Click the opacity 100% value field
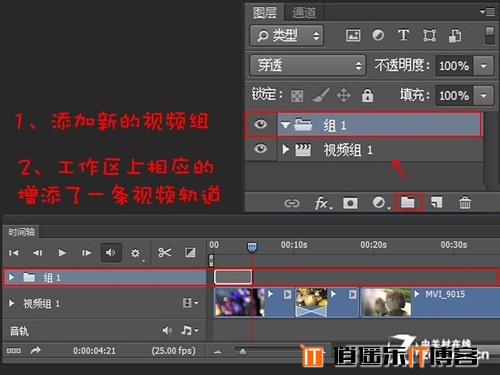This screenshot has height=375, width=500. [x=454, y=66]
